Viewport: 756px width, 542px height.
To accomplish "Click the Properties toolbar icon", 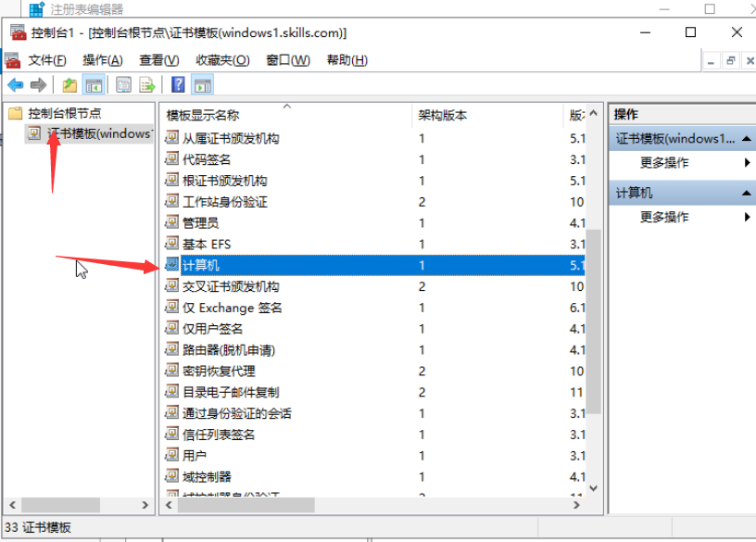I will (123, 85).
